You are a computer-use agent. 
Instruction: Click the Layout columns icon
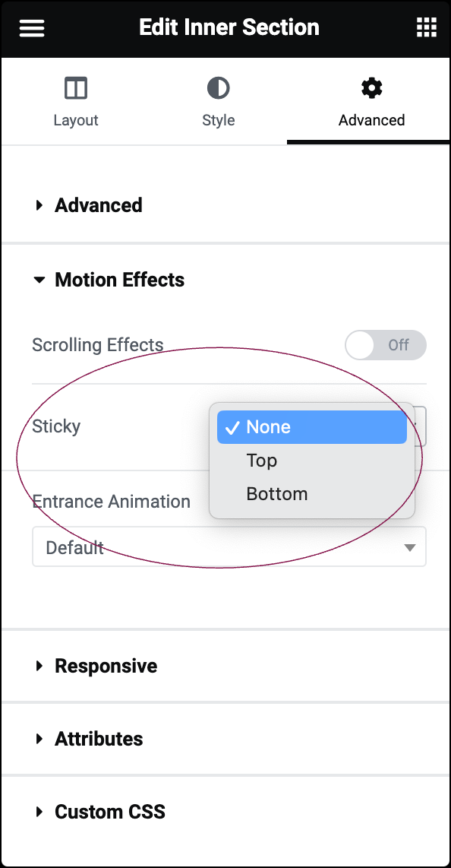[x=76, y=87]
